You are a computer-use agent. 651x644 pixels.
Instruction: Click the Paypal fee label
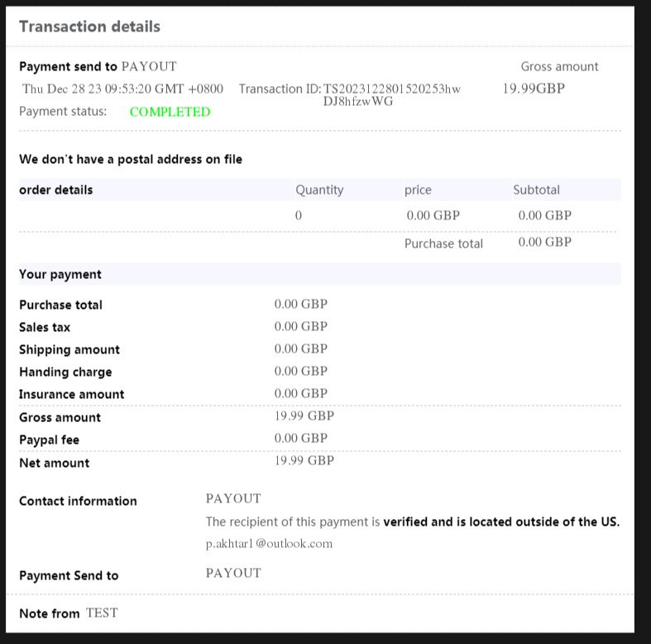pyautogui.click(x=49, y=440)
